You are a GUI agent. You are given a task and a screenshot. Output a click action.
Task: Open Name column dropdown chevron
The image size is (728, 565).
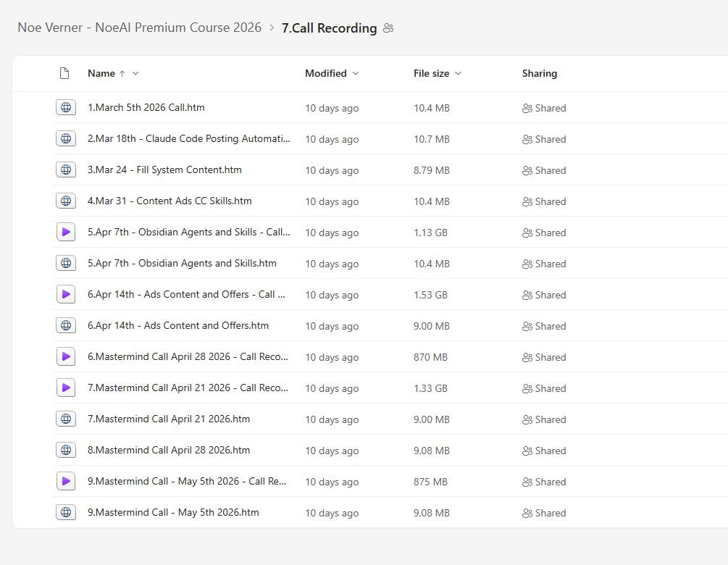click(x=135, y=73)
